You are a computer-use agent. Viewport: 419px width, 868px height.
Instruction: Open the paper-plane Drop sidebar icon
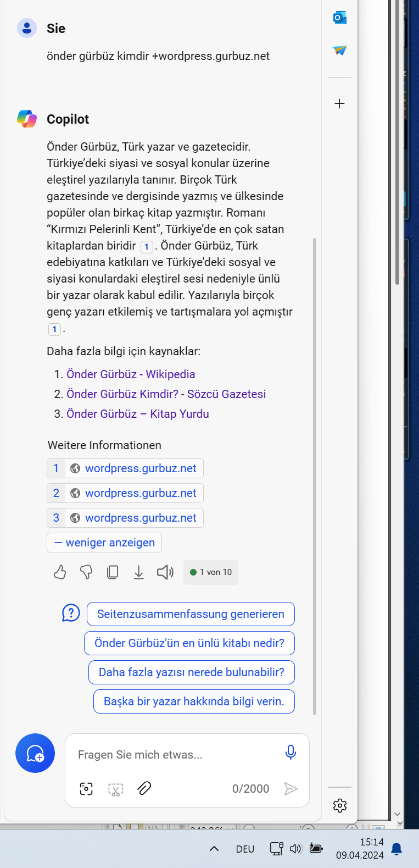[339, 51]
